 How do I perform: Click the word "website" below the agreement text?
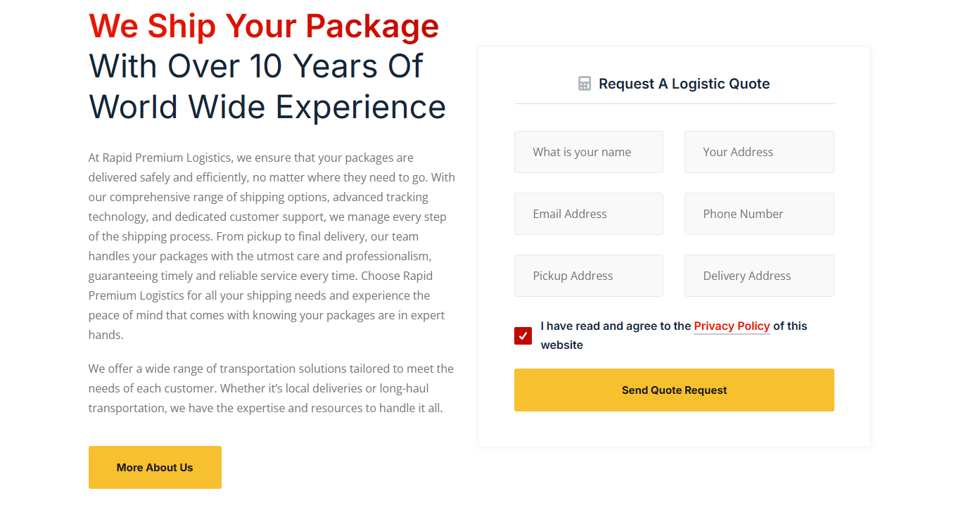click(x=561, y=345)
